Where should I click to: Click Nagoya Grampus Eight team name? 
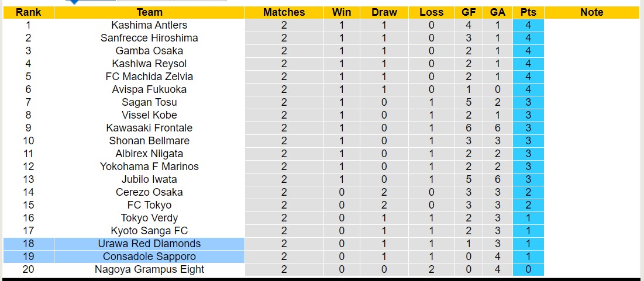click(x=149, y=269)
